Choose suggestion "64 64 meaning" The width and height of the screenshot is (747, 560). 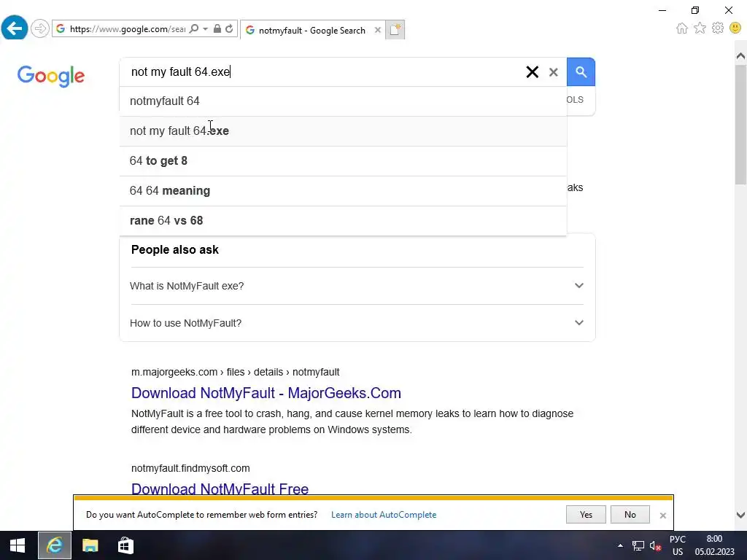click(x=343, y=190)
